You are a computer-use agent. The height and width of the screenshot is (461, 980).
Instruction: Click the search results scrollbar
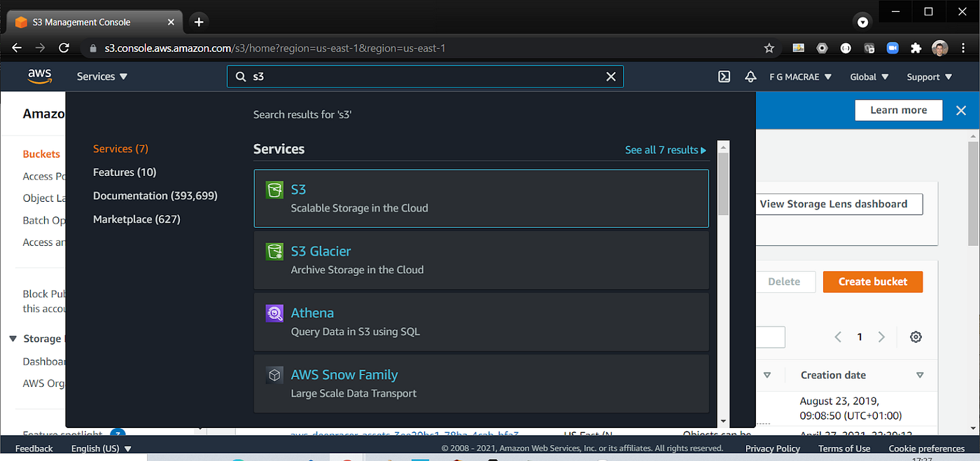[x=723, y=184]
